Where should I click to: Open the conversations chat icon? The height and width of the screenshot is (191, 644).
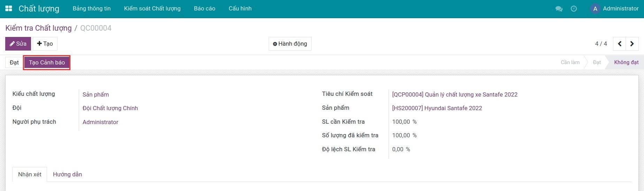point(559,9)
